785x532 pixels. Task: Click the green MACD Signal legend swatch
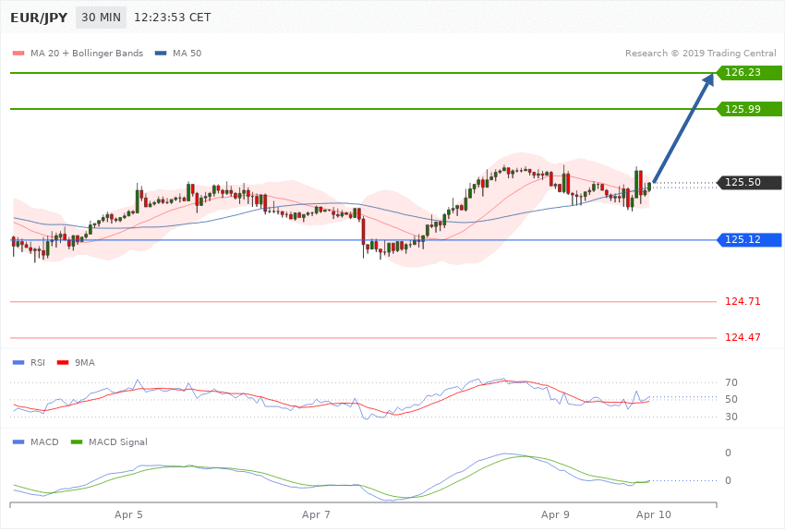(77, 441)
